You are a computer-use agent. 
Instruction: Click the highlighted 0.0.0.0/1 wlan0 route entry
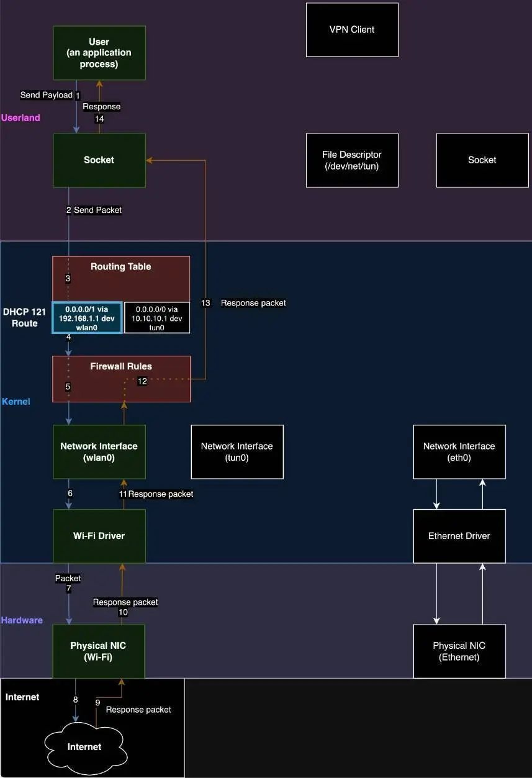[x=87, y=317]
